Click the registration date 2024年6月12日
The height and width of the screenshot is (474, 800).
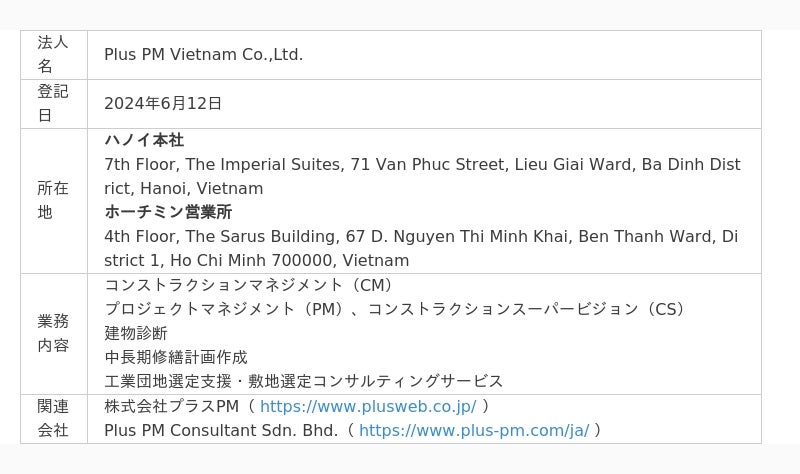click(163, 104)
